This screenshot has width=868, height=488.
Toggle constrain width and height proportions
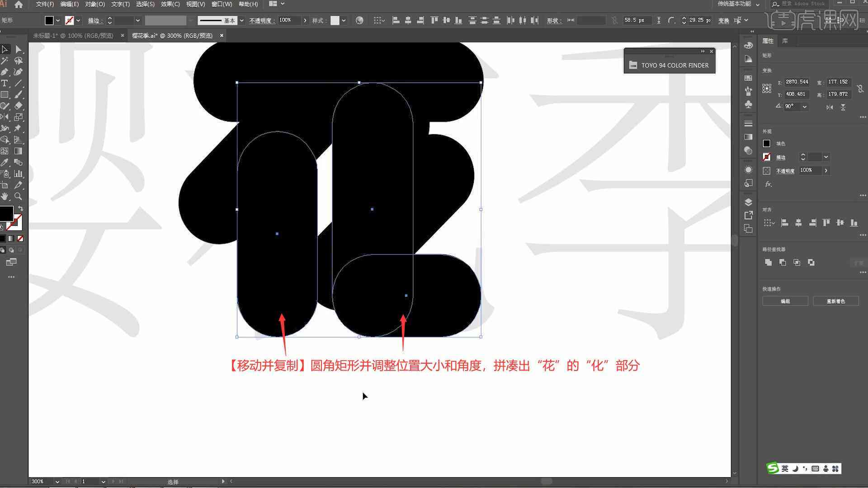pyautogui.click(x=860, y=88)
